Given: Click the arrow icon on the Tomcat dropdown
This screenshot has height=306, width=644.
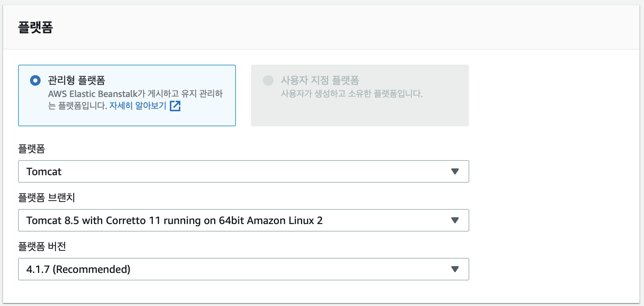Looking at the screenshot, I should coord(455,171).
